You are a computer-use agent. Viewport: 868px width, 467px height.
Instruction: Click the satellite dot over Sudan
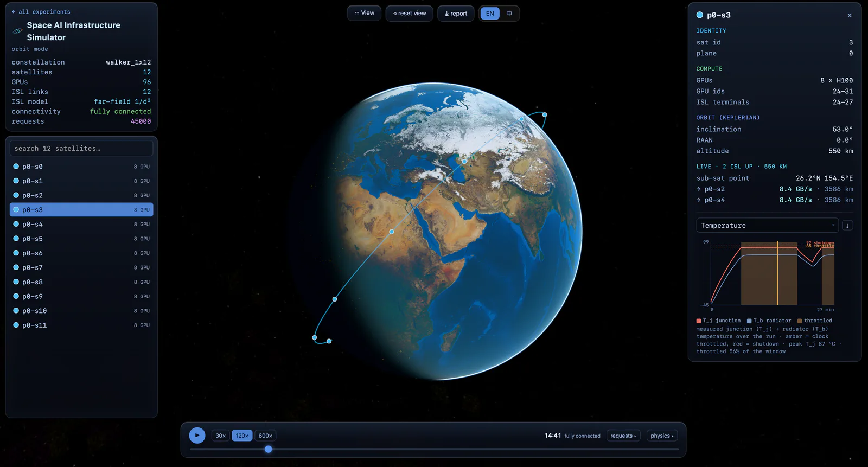(392, 232)
